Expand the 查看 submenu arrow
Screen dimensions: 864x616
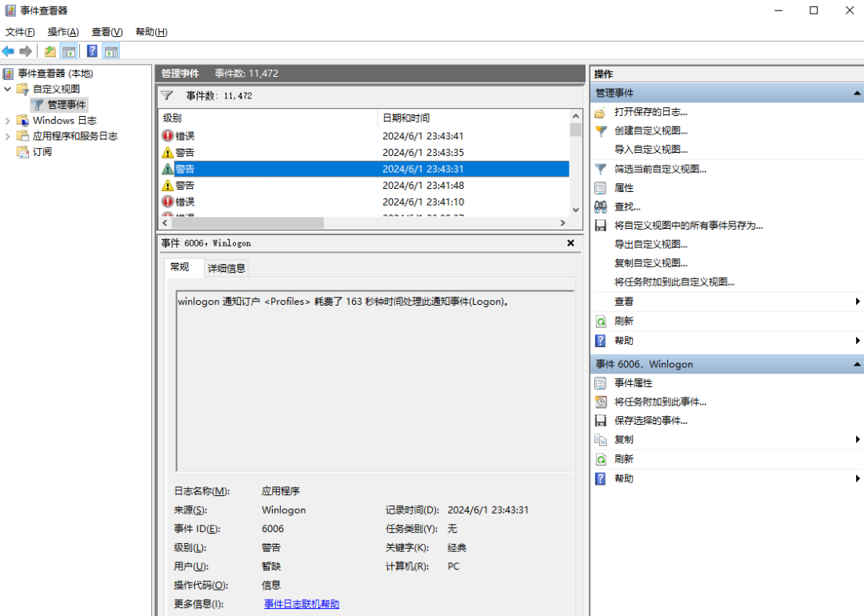click(858, 302)
